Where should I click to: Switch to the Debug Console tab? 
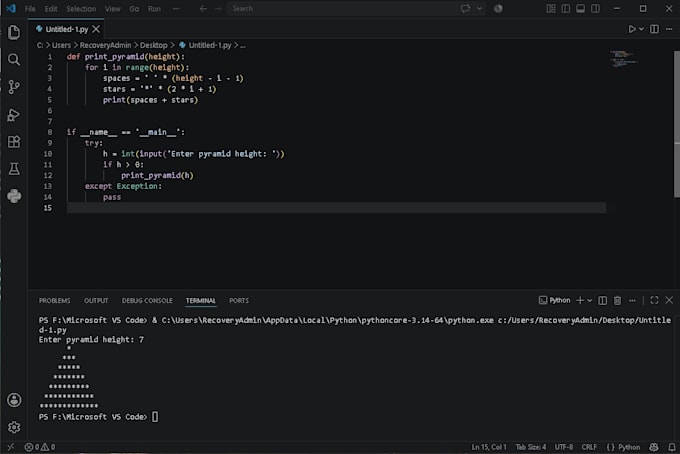[147, 300]
